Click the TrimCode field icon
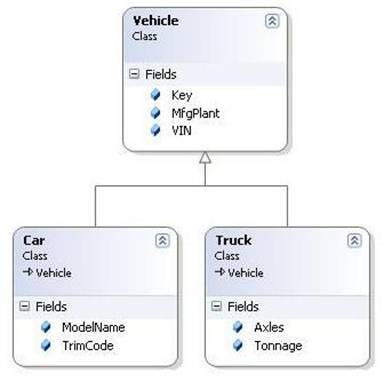Viewport: 384px width, 381px height. pos(46,345)
